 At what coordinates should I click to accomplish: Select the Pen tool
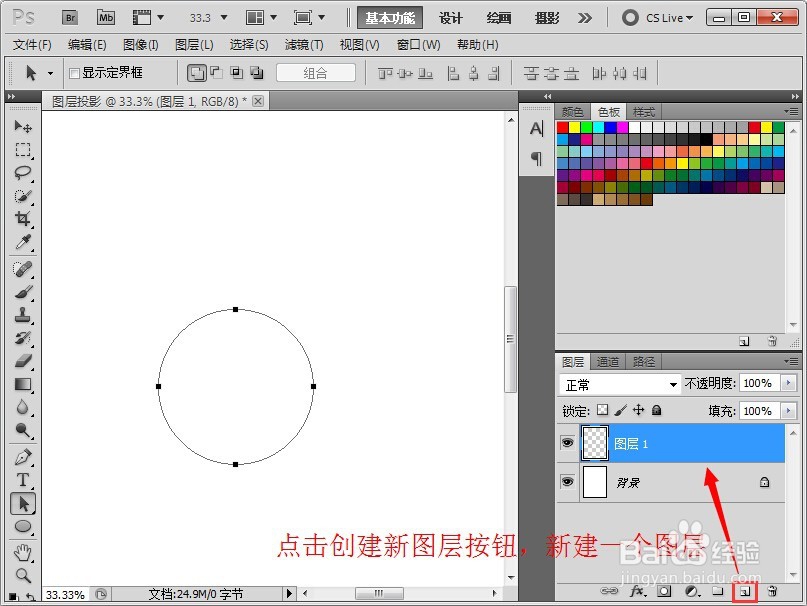23,457
